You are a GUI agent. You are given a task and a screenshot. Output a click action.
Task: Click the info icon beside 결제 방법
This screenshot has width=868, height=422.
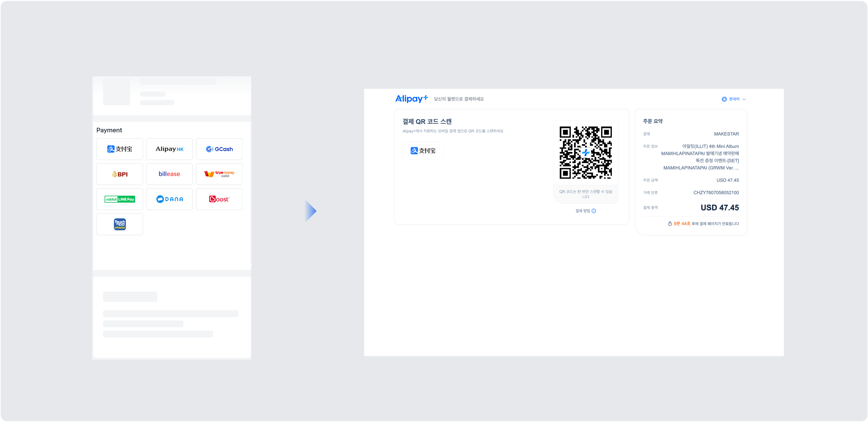tap(594, 211)
